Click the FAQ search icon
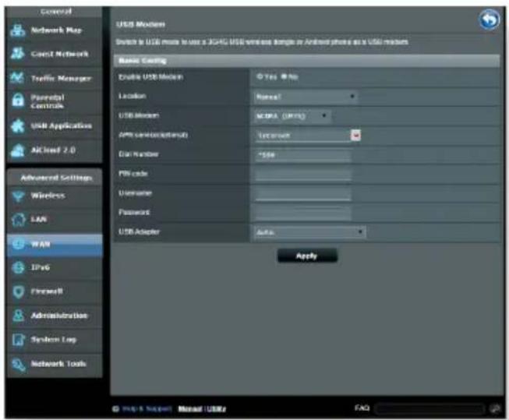This screenshot has width=509, height=420. (x=495, y=409)
